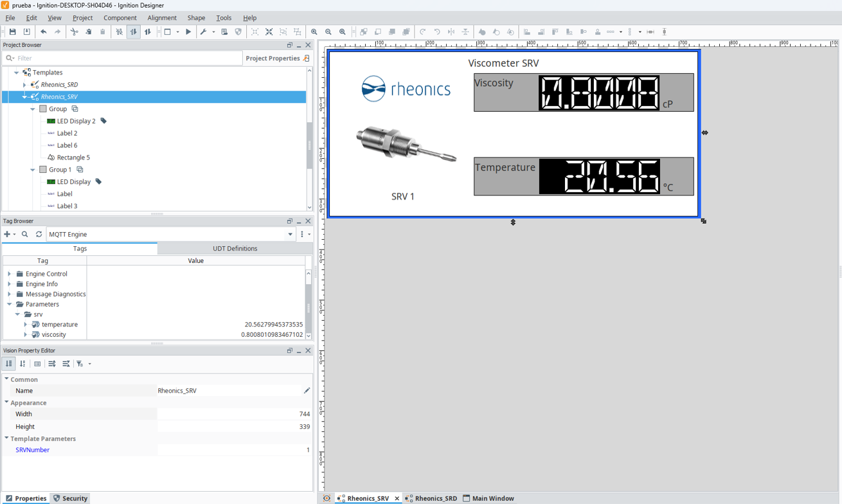Toggle the read-only comm mode arrows icon
This screenshot has height=504, width=842.
coord(134,32)
